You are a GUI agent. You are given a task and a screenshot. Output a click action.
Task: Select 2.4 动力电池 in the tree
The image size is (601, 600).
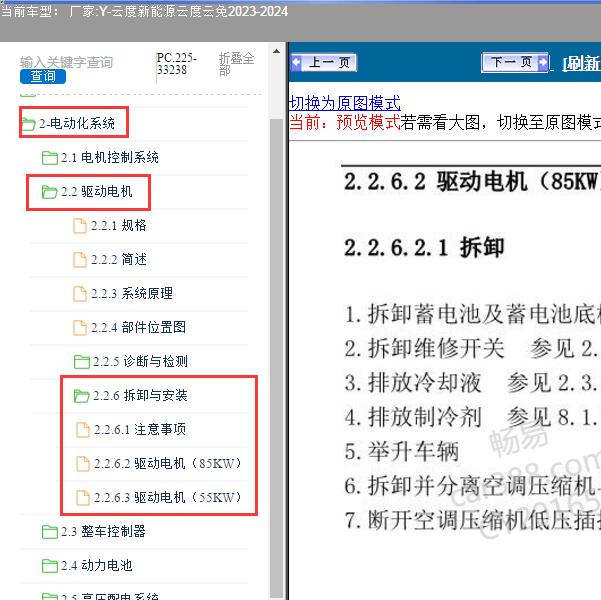coord(97,565)
